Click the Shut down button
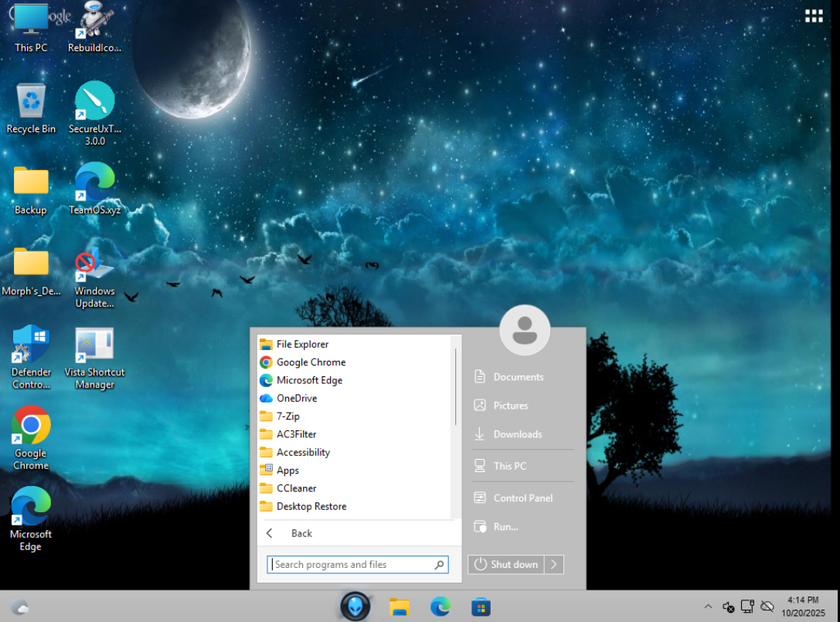Viewport: 840px width, 622px height. click(506, 565)
